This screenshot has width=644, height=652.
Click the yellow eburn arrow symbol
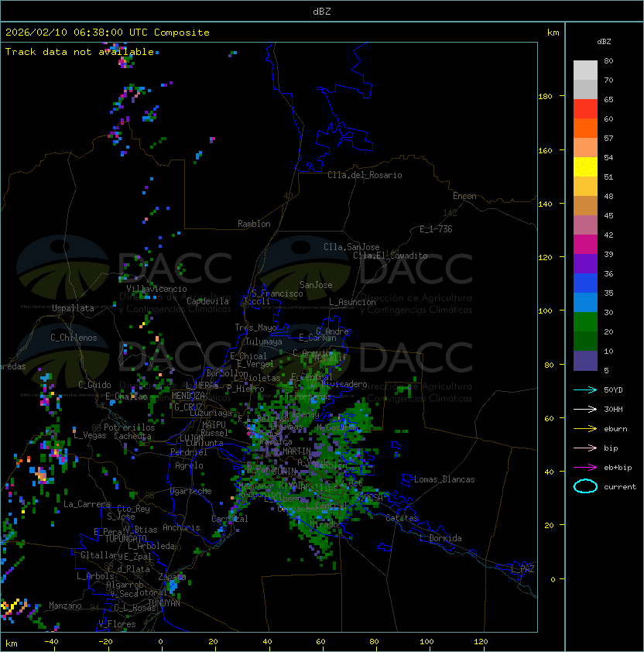click(585, 429)
